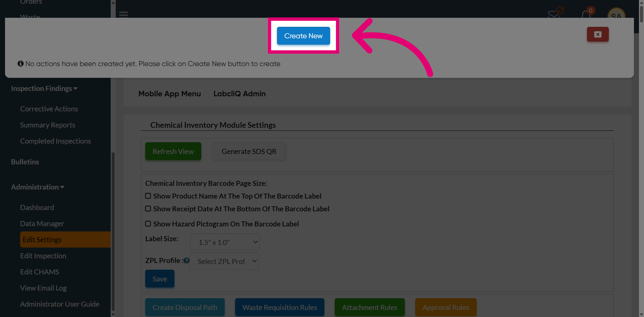Open the hamburger menu icon
Screen dimensions: 644x317
pos(123,14)
